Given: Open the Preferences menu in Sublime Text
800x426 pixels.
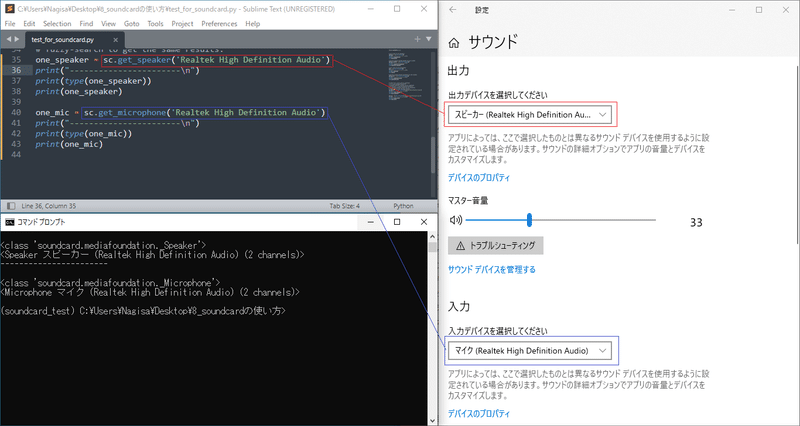Looking at the screenshot, I should pos(219,23).
